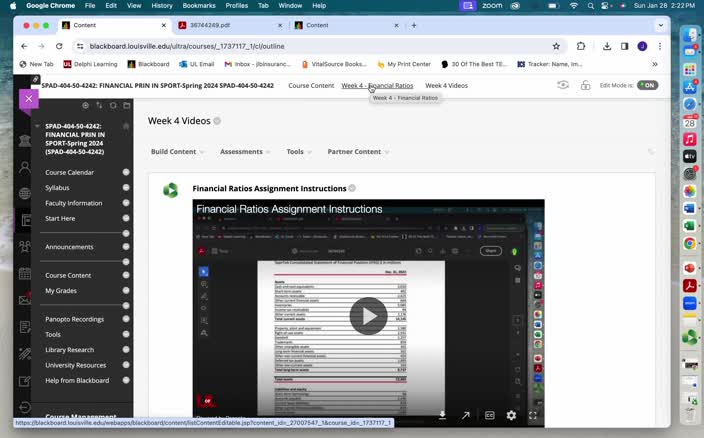Toggle closed captions on the video
Viewport: 704px width, 438px height.
tap(489, 415)
